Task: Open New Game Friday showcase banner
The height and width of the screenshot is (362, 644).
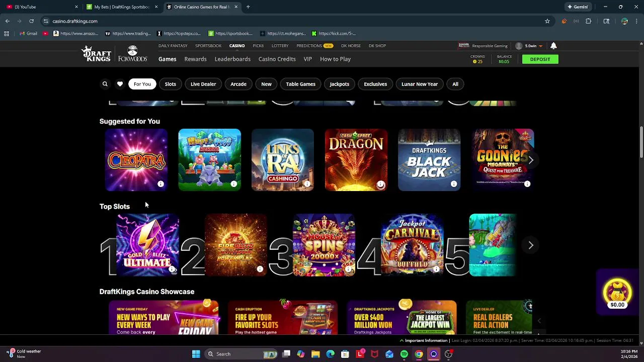Action: 164,318
